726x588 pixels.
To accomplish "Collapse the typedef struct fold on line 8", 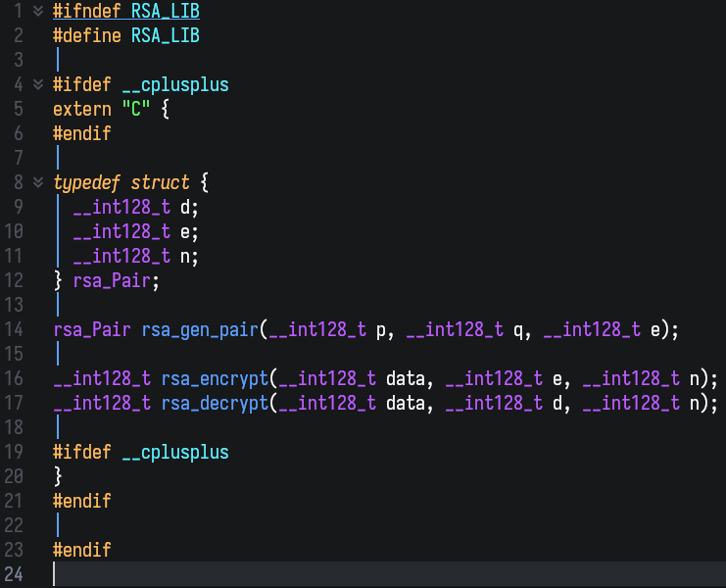I will (x=38, y=182).
